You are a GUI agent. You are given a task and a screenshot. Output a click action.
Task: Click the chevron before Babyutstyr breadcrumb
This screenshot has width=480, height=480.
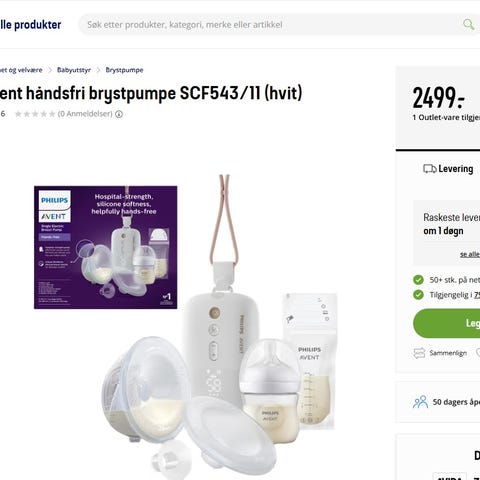click(x=50, y=70)
